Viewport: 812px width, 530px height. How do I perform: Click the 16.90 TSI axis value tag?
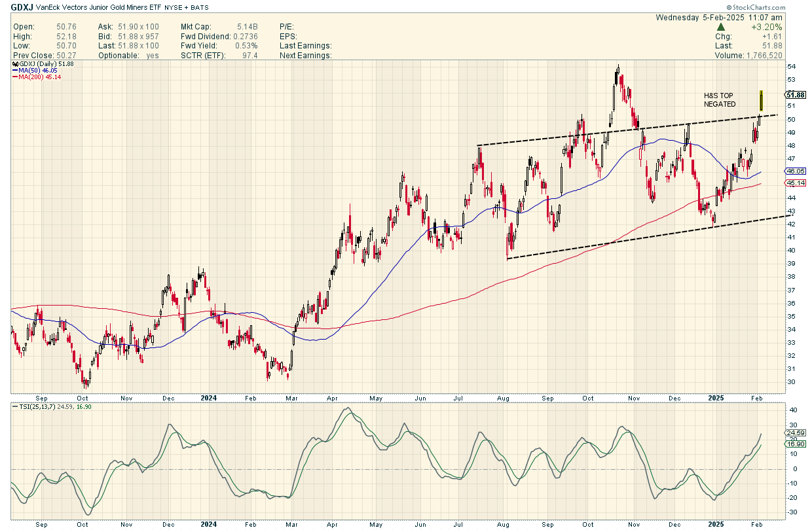[x=795, y=444]
